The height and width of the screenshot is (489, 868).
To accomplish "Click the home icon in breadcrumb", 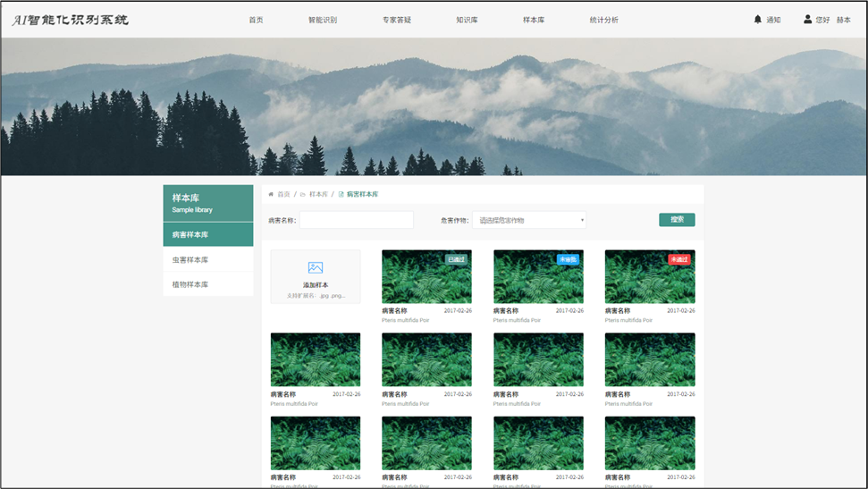I will coord(271,194).
